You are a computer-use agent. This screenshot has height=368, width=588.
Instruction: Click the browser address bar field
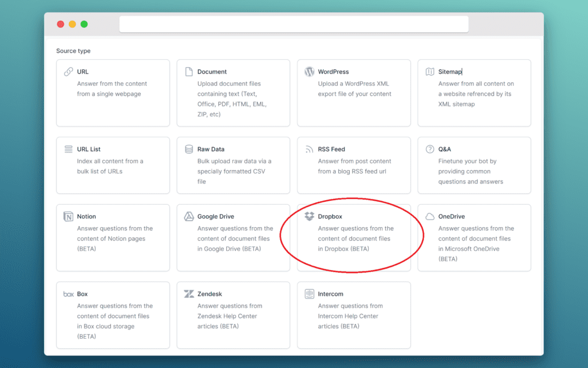293,24
